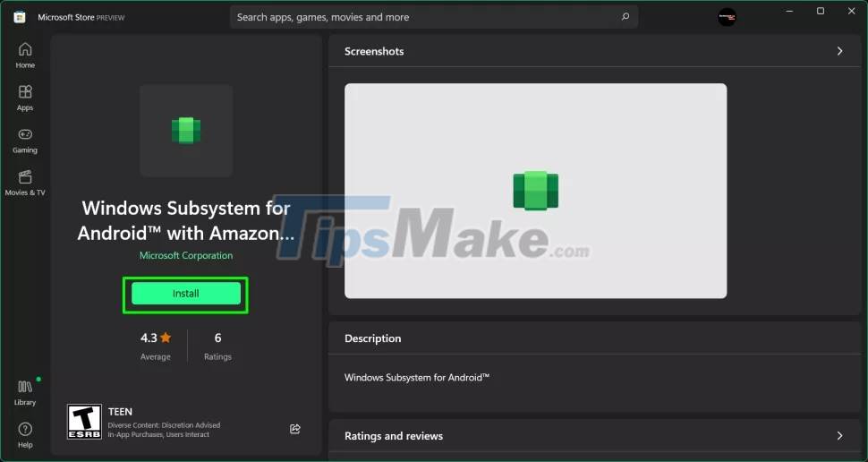Go to Apps section in sidebar
This screenshot has width=868, height=462.
[x=25, y=98]
